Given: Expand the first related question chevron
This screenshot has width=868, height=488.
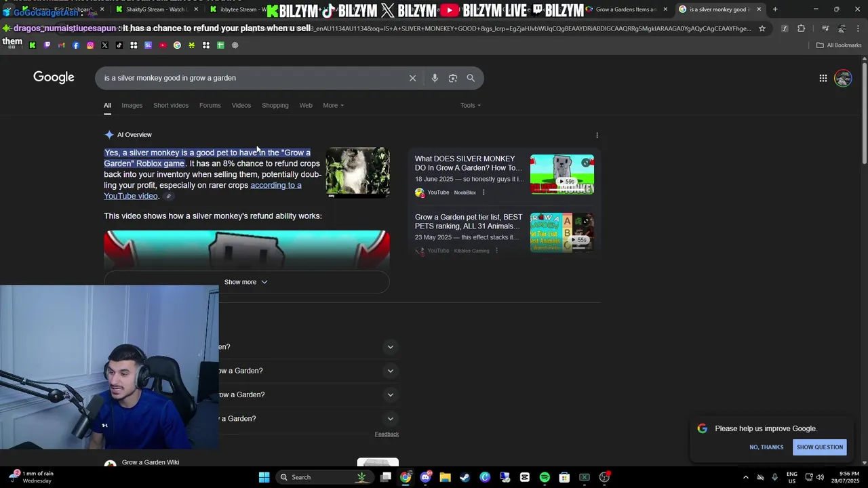Looking at the screenshot, I should pos(390,347).
